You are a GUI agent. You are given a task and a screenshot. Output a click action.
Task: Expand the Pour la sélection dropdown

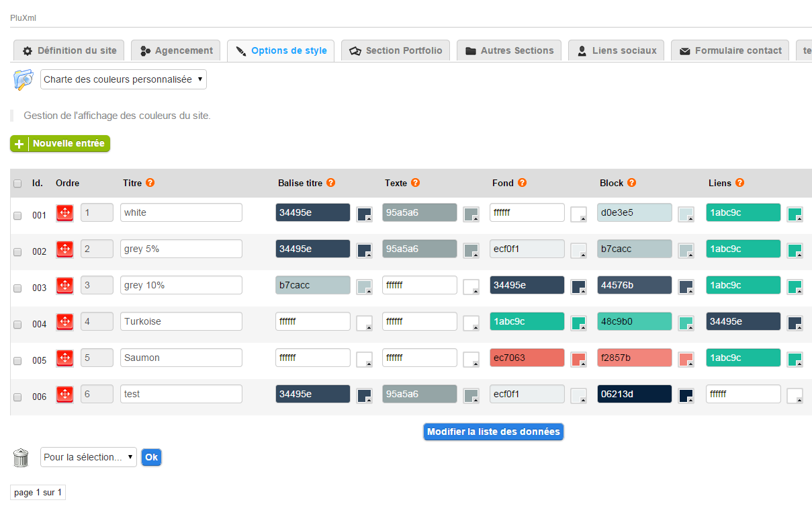[88, 457]
